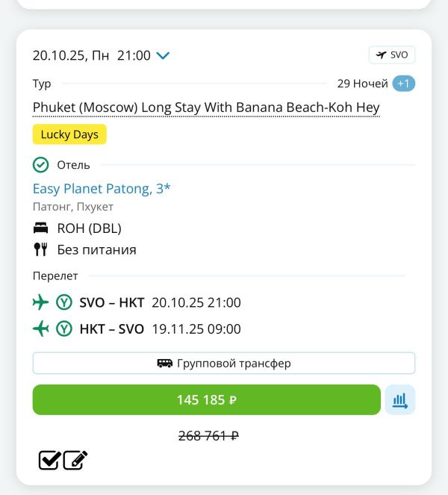
Task: Click the SVO airport badge
Action: 392,55
